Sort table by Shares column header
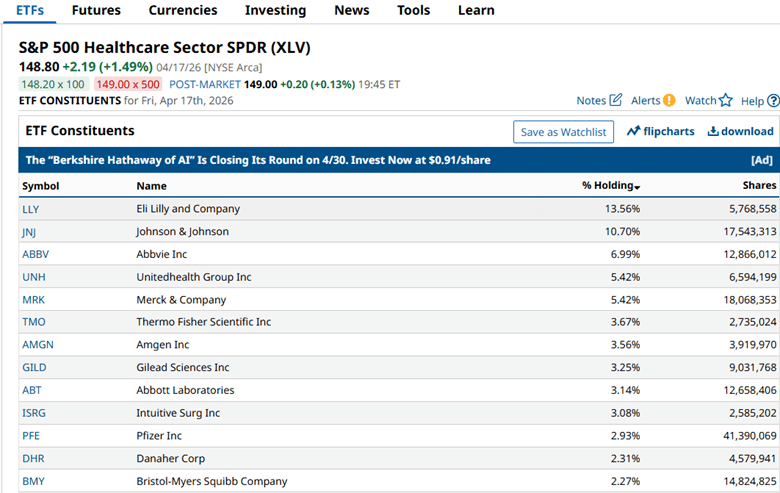This screenshot has width=780, height=493. coord(759,185)
